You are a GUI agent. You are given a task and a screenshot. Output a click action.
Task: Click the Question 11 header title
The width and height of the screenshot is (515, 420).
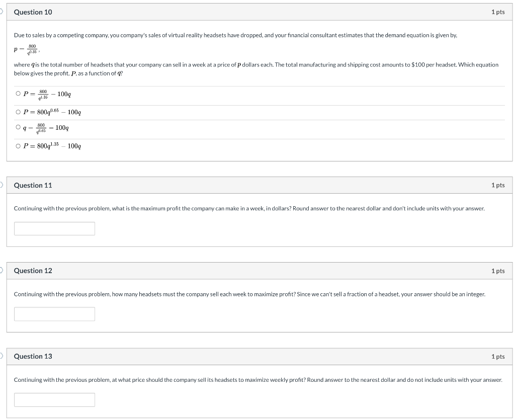(33, 185)
